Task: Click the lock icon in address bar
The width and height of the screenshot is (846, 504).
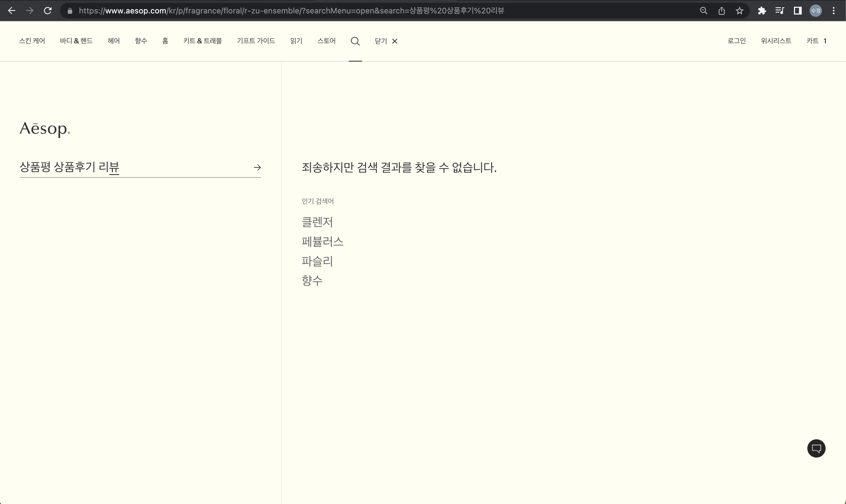Action: 70,11
